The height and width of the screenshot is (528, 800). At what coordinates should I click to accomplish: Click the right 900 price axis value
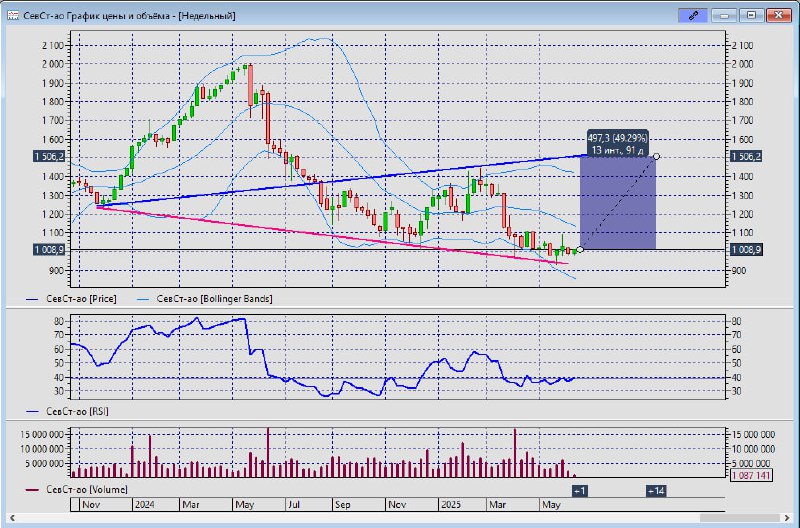click(x=739, y=271)
